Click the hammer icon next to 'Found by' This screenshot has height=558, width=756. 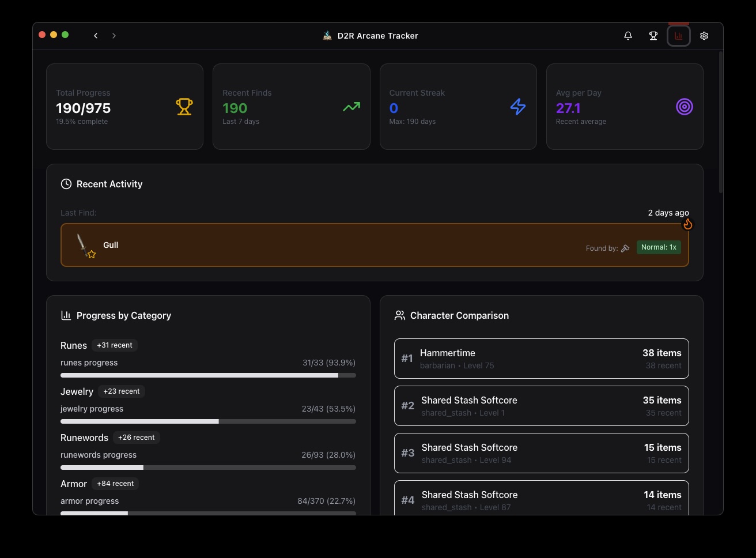(625, 248)
